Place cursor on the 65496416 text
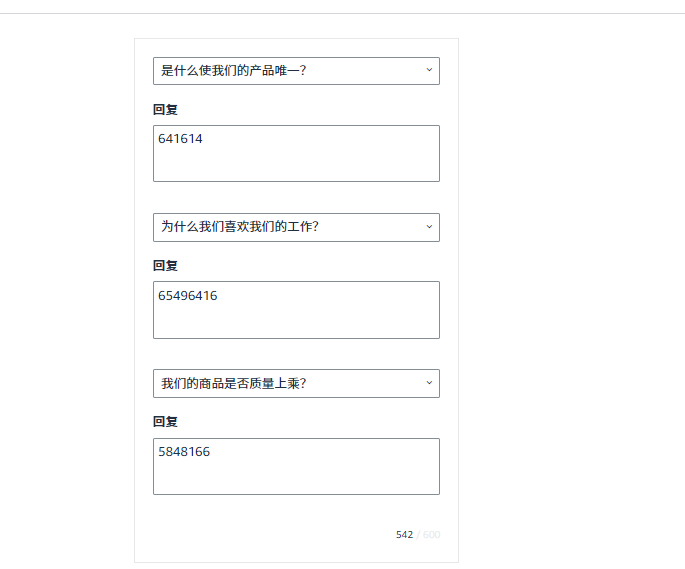This screenshot has height=569, width=685. coord(188,296)
